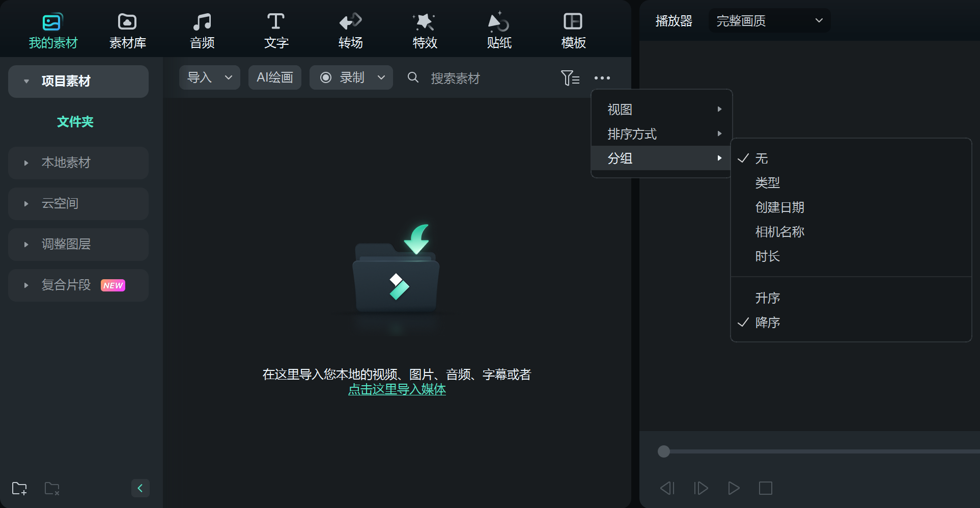Click the 点击这里导入媒体 link
Image resolution: width=980 pixels, height=508 pixels.
click(x=397, y=389)
